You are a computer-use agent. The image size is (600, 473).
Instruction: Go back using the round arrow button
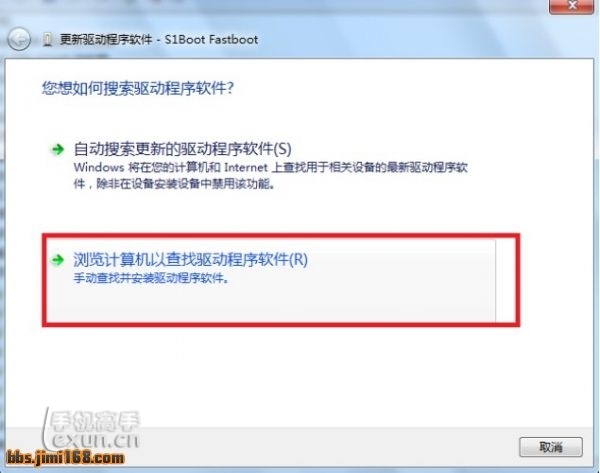point(19,39)
